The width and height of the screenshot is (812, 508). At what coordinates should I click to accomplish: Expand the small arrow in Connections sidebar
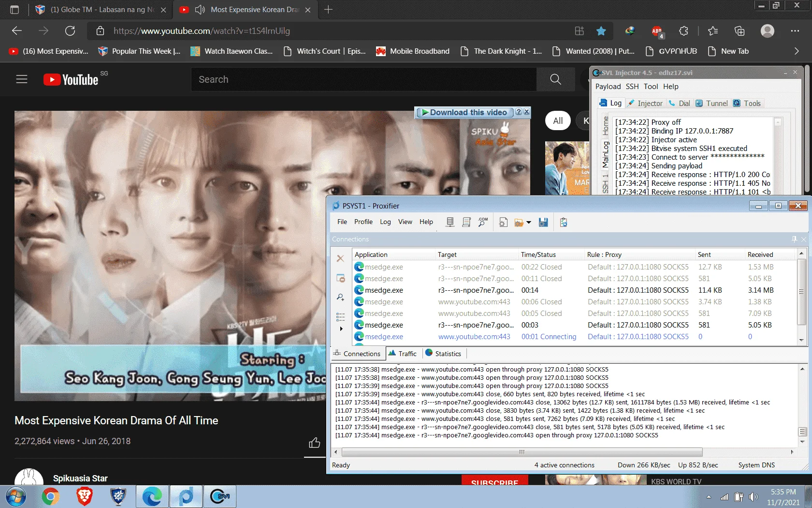pos(341,329)
